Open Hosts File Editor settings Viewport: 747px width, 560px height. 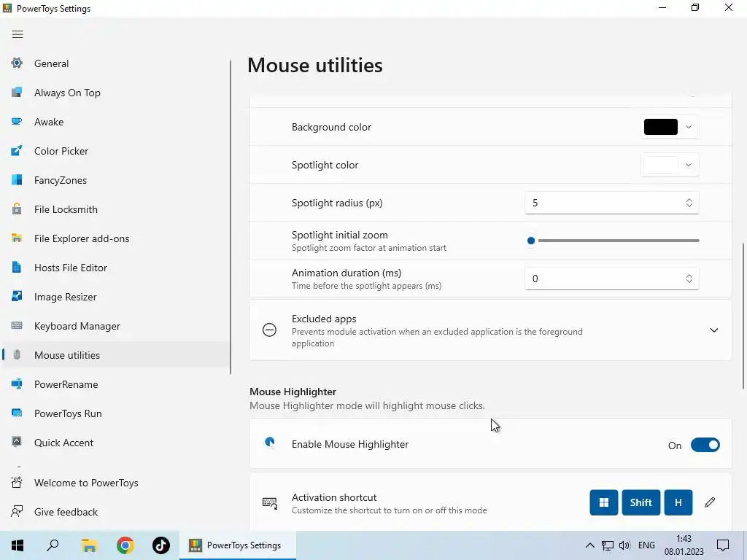117,268
